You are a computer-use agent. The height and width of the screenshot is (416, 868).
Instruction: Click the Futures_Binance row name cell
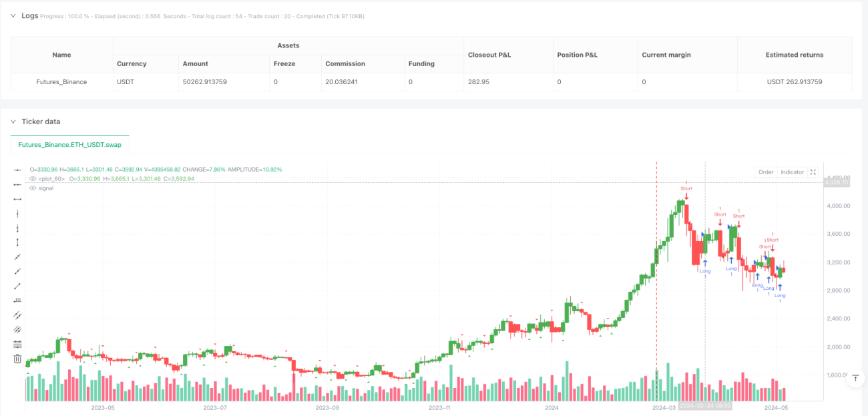click(x=61, y=82)
